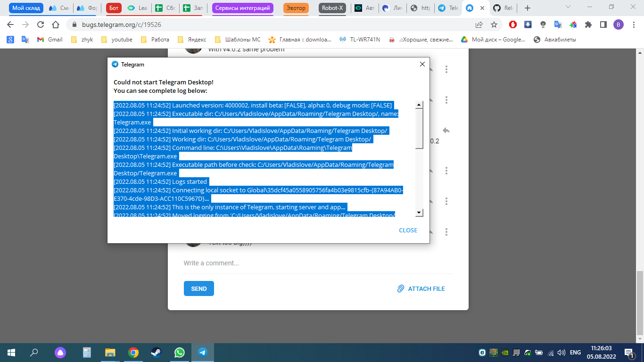Switch to the 'Сервисы интеграций' tab group
The height and width of the screenshot is (362, 644).
tap(243, 8)
